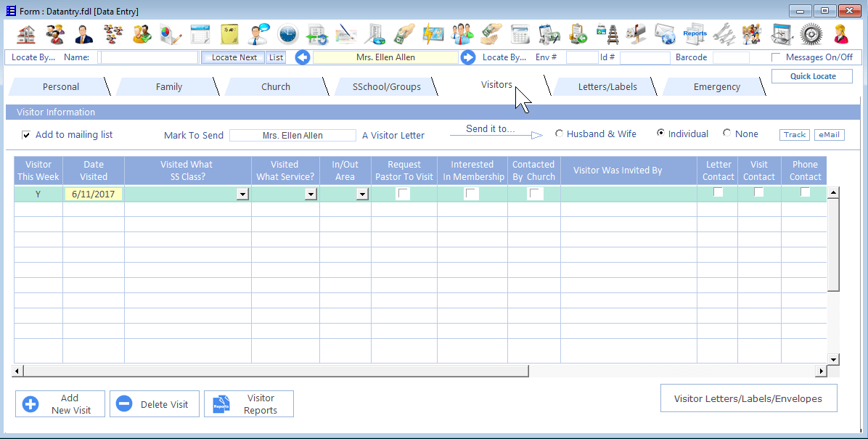Click the List button
The image size is (868, 439).
(x=277, y=57)
